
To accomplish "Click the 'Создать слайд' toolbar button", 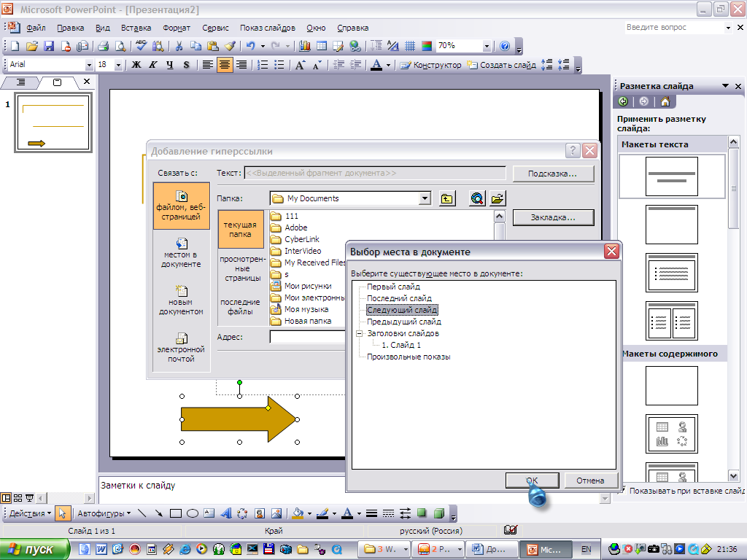I will pos(502,65).
